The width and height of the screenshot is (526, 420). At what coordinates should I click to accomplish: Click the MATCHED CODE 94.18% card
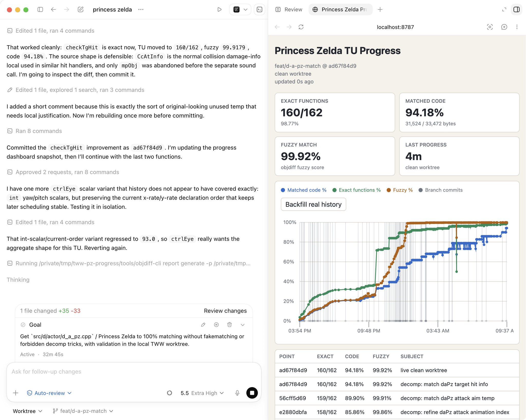tap(459, 113)
